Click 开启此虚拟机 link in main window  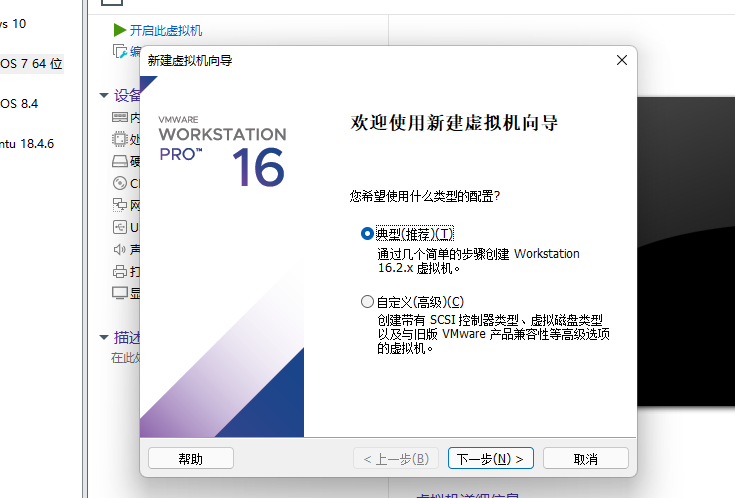166,30
